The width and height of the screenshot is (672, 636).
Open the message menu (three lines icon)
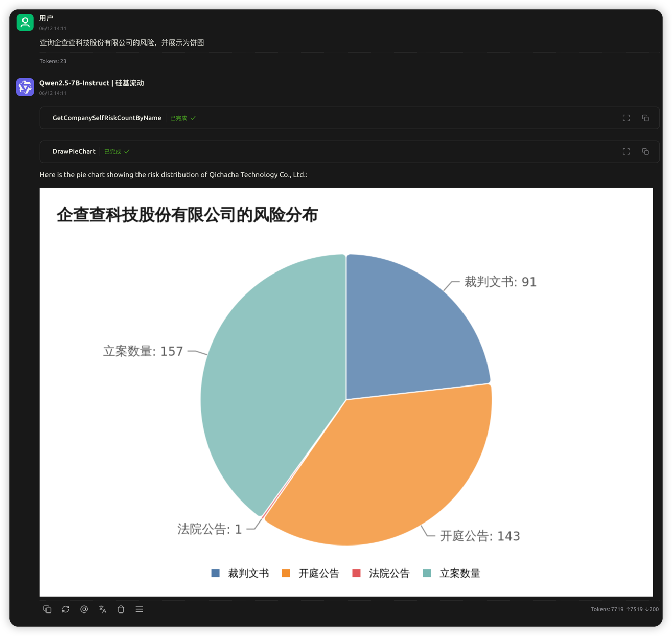click(140, 609)
